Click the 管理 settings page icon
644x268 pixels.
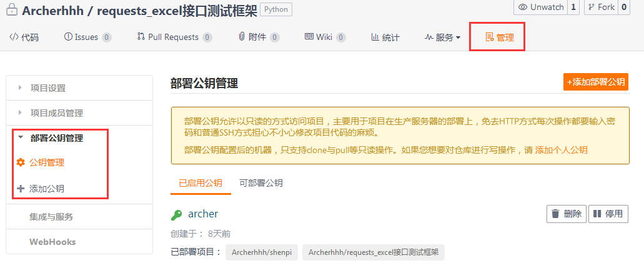point(489,37)
